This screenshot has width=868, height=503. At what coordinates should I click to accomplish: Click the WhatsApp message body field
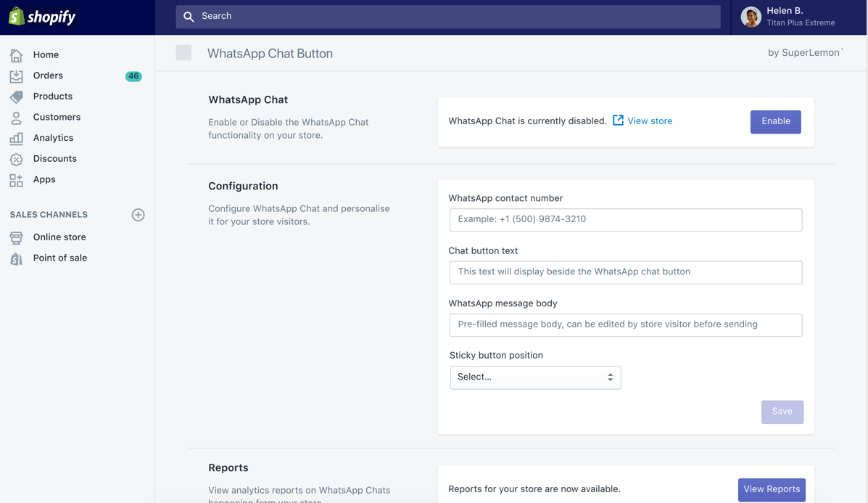point(626,325)
